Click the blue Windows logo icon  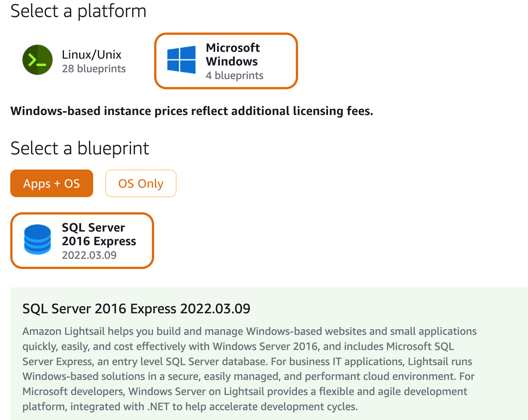tap(181, 60)
